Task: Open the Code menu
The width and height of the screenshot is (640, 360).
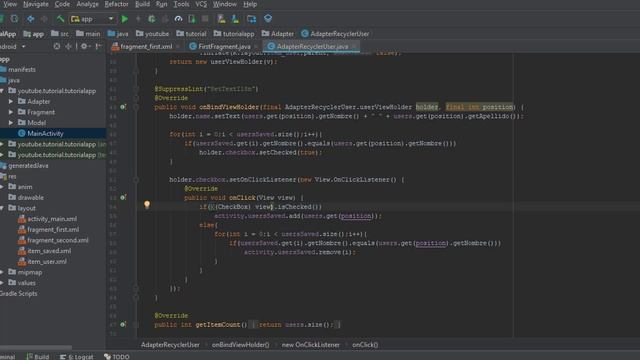Action: click(62, 4)
